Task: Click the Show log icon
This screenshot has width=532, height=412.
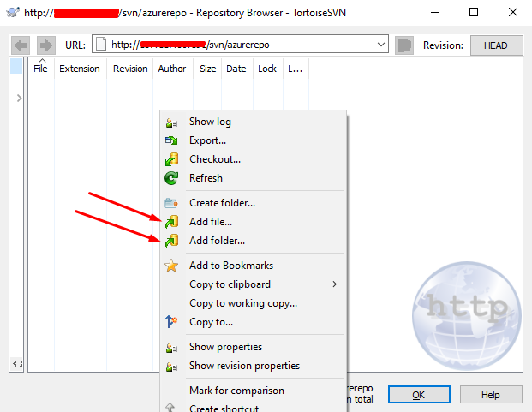Action: pos(171,122)
